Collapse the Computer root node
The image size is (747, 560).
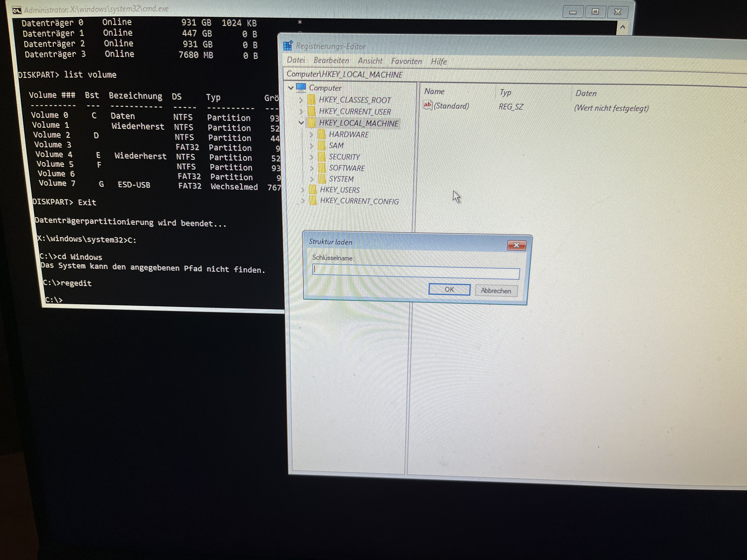[x=291, y=88]
